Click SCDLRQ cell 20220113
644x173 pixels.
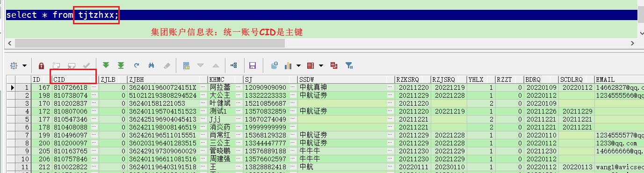coord(577,167)
